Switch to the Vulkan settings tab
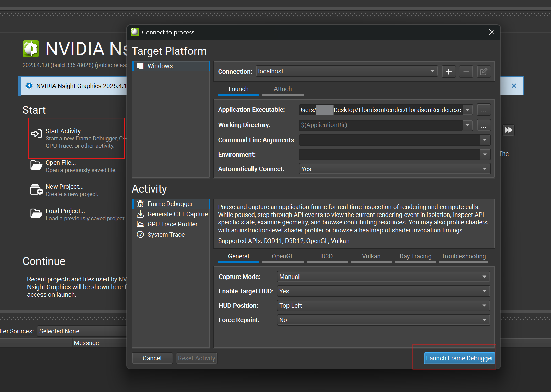Image resolution: width=551 pixels, height=392 pixels. click(x=371, y=256)
